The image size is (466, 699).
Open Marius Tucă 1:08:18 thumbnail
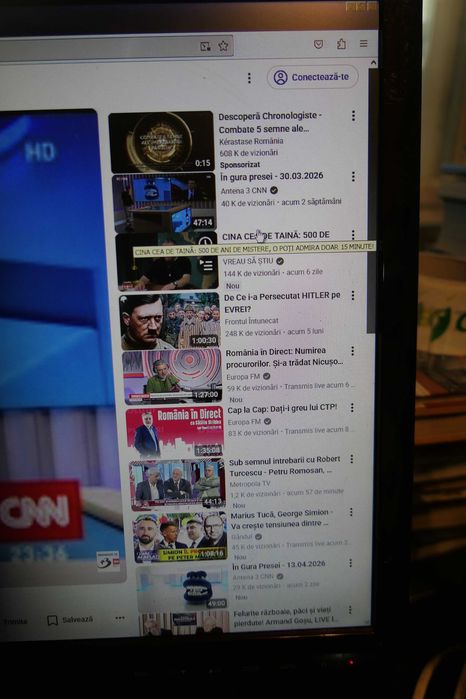(x=180, y=538)
